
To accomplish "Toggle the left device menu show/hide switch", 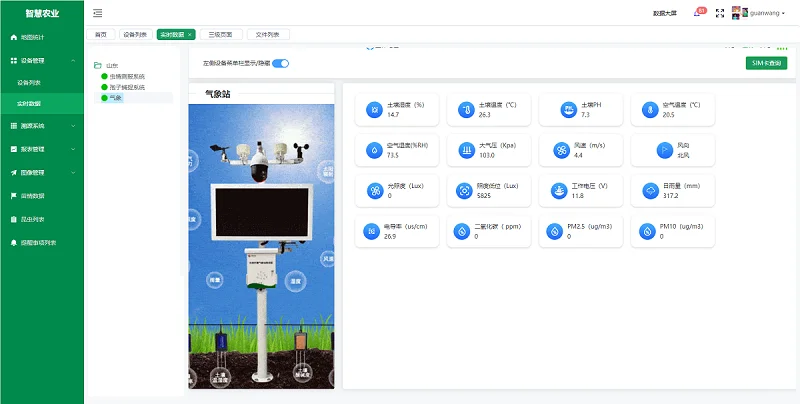I will coord(280,63).
